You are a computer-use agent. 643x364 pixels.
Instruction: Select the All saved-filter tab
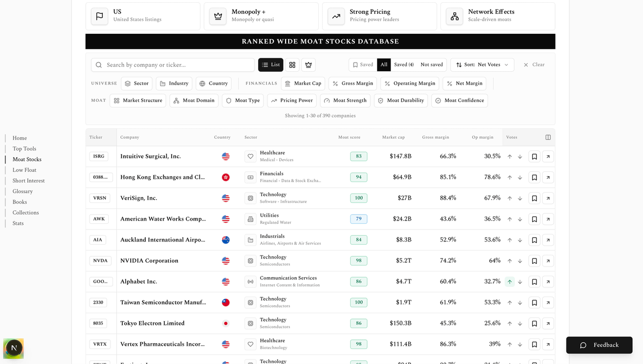tap(384, 65)
